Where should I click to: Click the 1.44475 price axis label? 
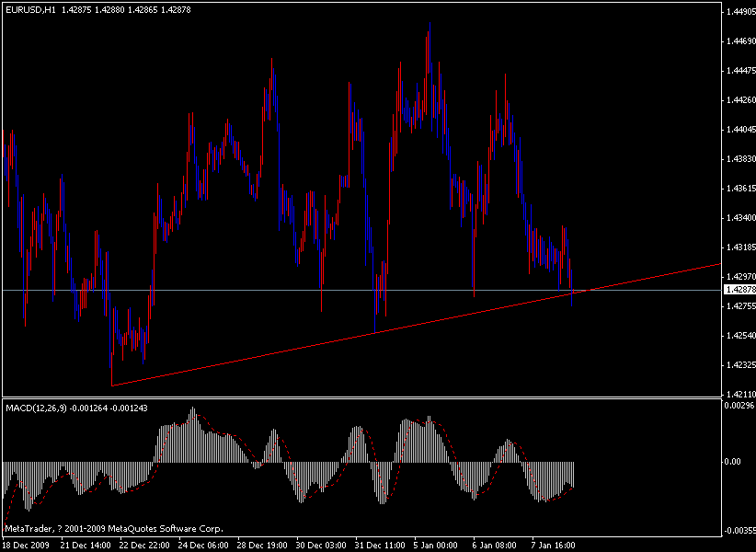pos(739,71)
